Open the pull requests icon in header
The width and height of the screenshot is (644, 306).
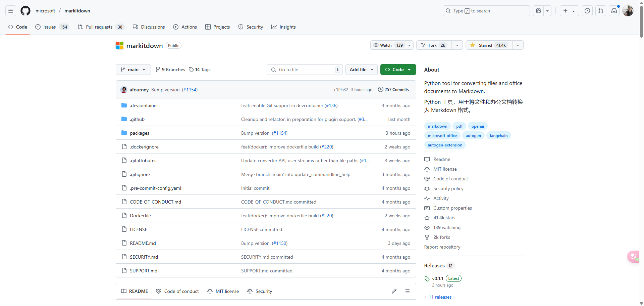pos(601,11)
